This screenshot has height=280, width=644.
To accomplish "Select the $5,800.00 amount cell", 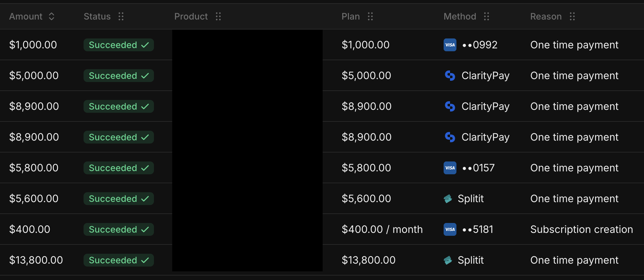I will pos(34,168).
